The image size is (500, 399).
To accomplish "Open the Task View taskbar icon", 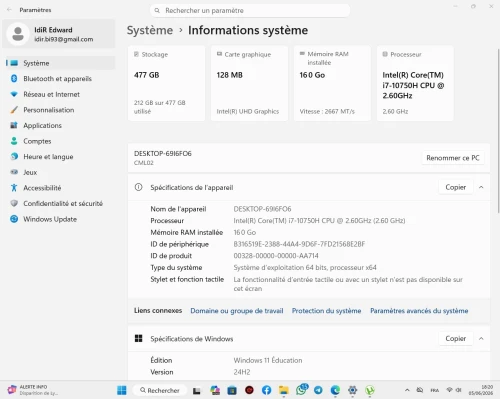I will (197, 390).
